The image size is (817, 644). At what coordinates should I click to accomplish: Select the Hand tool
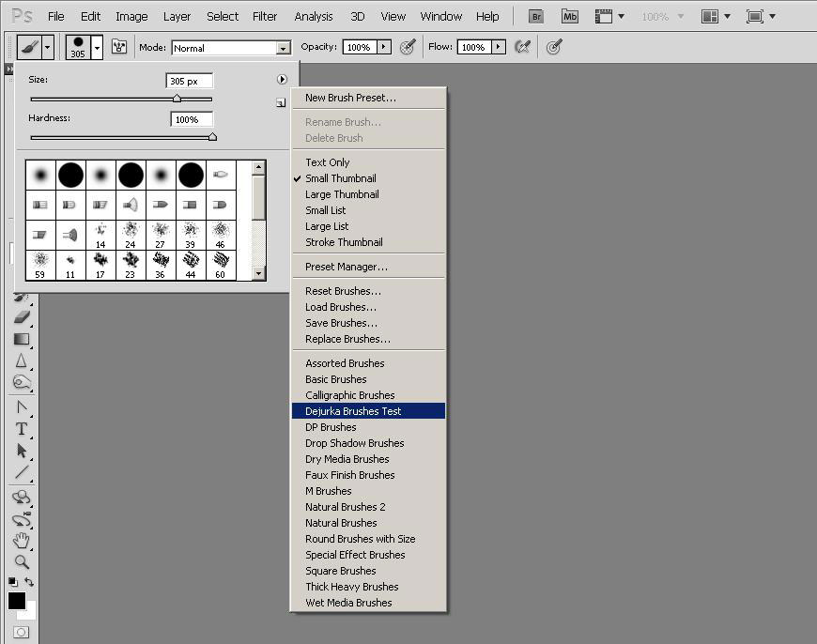click(x=21, y=541)
